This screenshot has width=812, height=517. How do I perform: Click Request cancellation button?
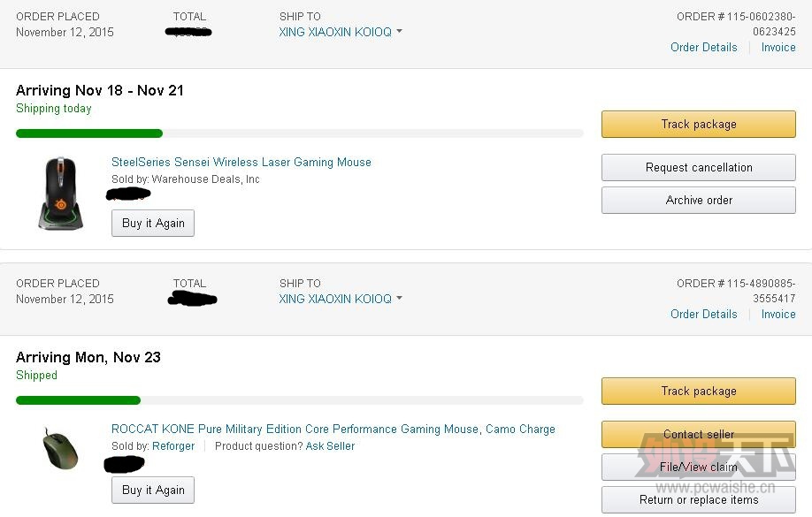[x=698, y=168]
